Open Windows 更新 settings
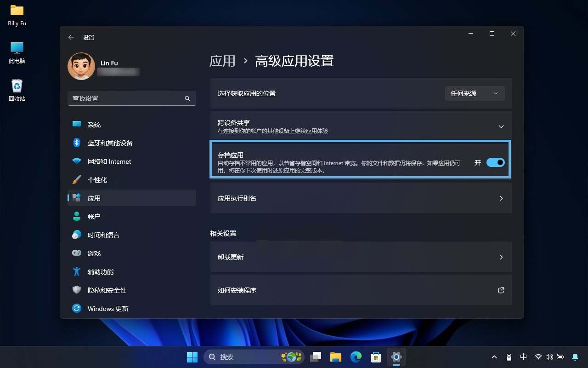588x368 pixels. 107,308
